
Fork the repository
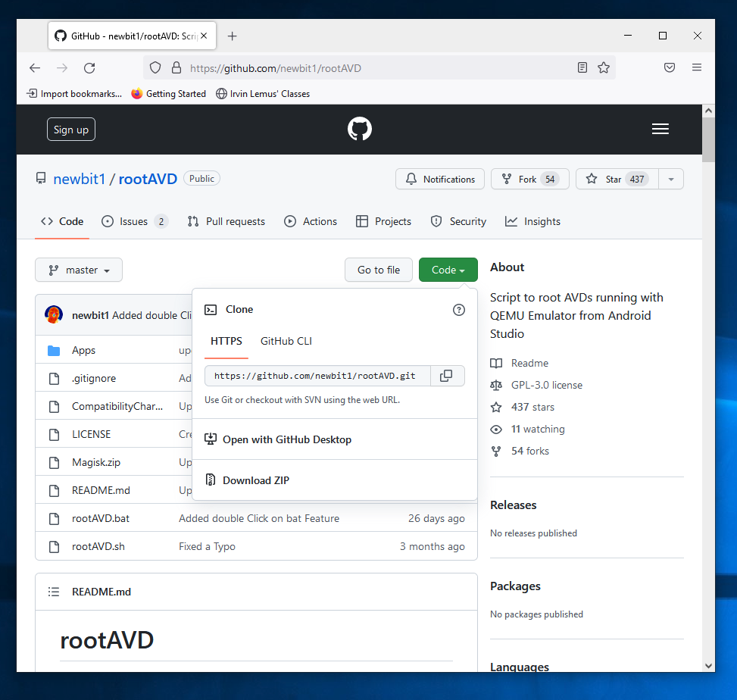tap(529, 179)
